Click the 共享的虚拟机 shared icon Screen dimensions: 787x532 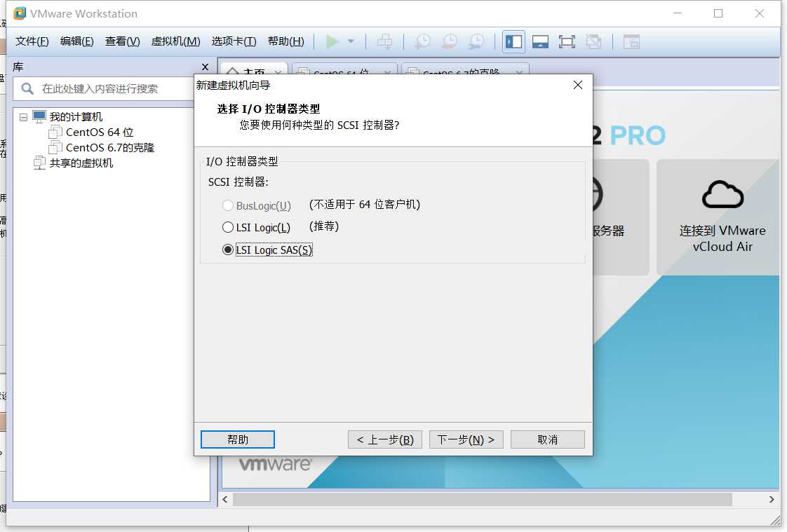(x=39, y=163)
